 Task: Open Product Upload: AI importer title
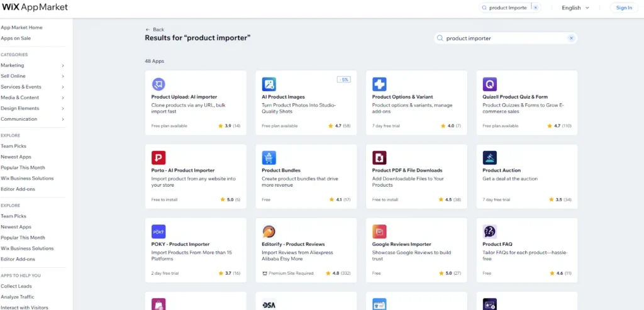click(184, 97)
